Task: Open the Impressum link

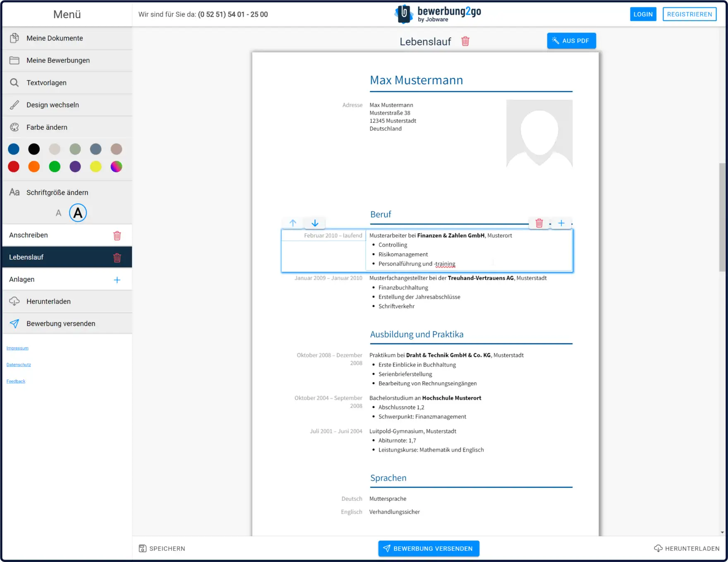Action: [17, 348]
